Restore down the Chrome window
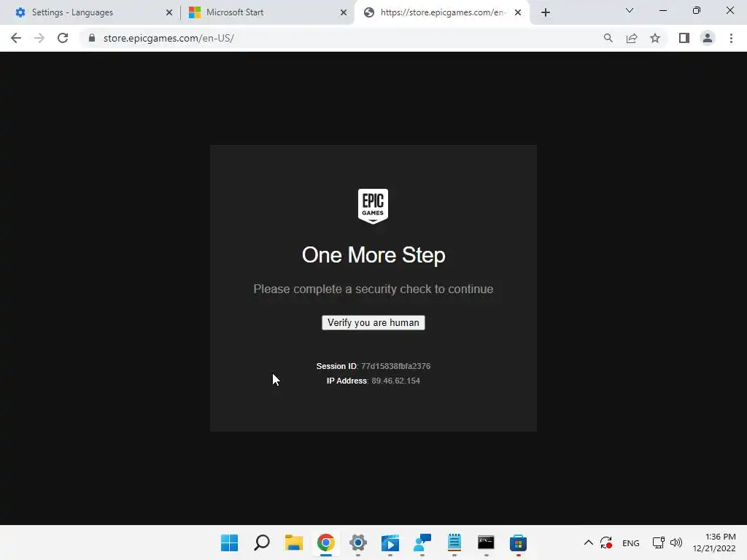747x560 pixels. tap(696, 10)
